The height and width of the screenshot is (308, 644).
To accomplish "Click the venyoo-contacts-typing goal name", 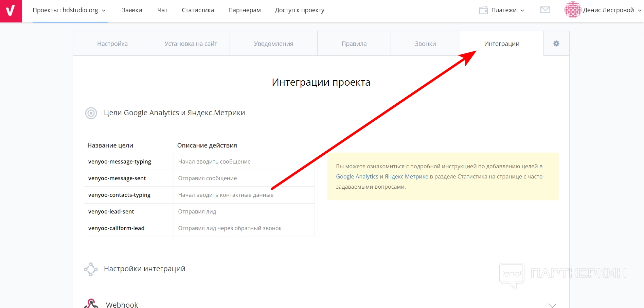I will 119,195.
